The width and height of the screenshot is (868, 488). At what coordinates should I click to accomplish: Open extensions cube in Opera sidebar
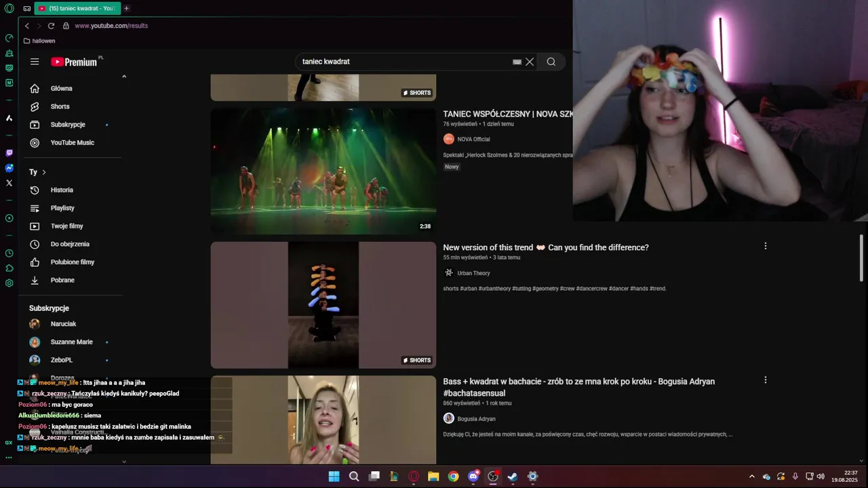click(9, 268)
